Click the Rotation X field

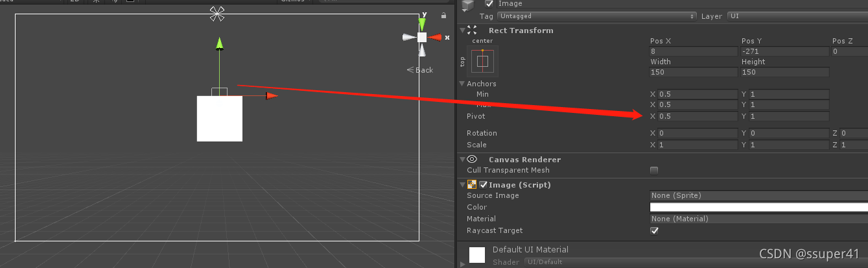pyautogui.click(x=698, y=134)
